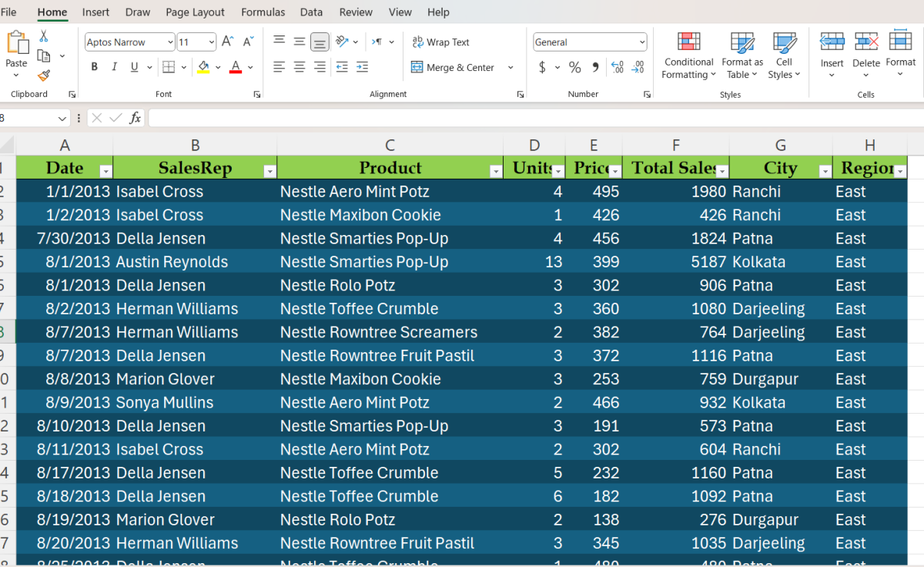Switch to the Formulas ribbon tab
Image resolution: width=924 pixels, height=567 pixels.
[263, 12]
